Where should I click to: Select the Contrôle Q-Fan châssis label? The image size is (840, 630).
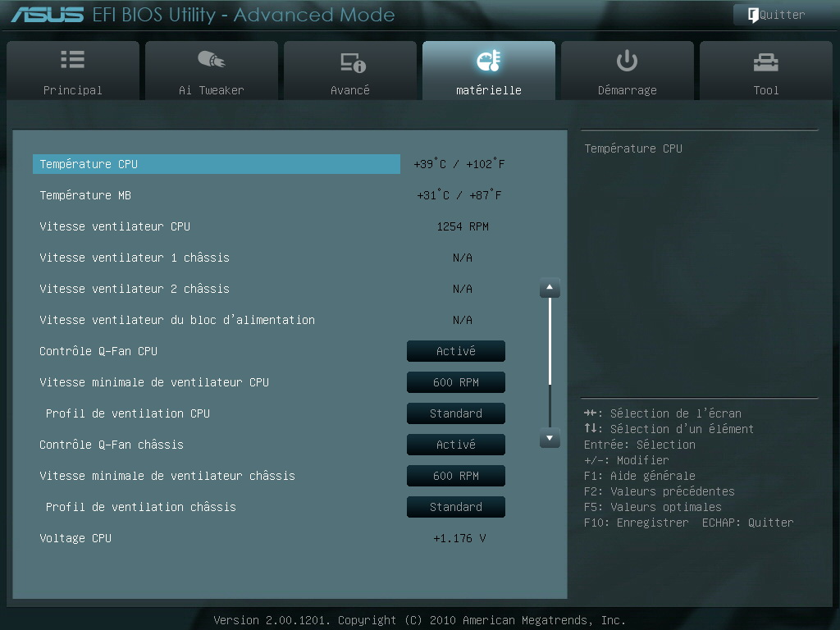112,444
